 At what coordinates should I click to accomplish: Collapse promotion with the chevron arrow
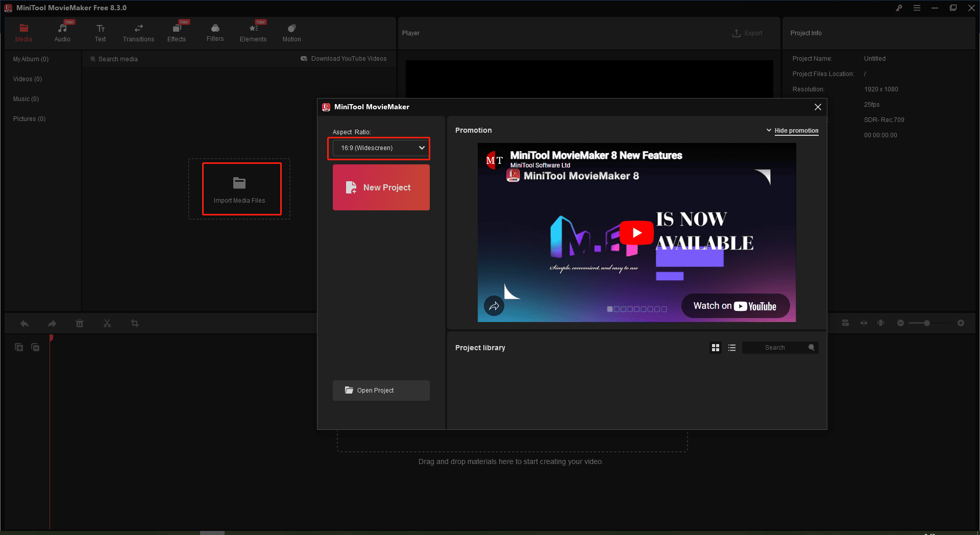click(769, 130)
